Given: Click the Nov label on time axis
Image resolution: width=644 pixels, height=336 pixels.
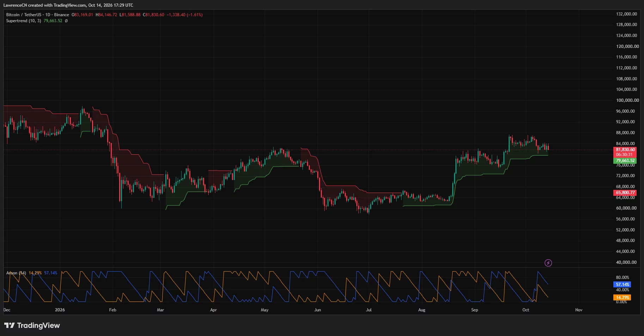Looking at the screenshot, I should pyautogui.click(x=579, y=310).
